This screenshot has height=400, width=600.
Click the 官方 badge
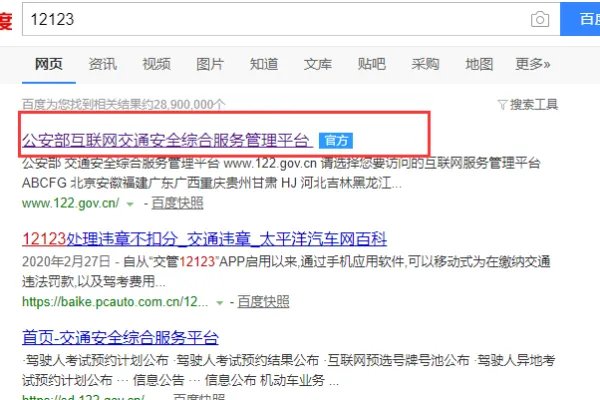click(336, 140)
